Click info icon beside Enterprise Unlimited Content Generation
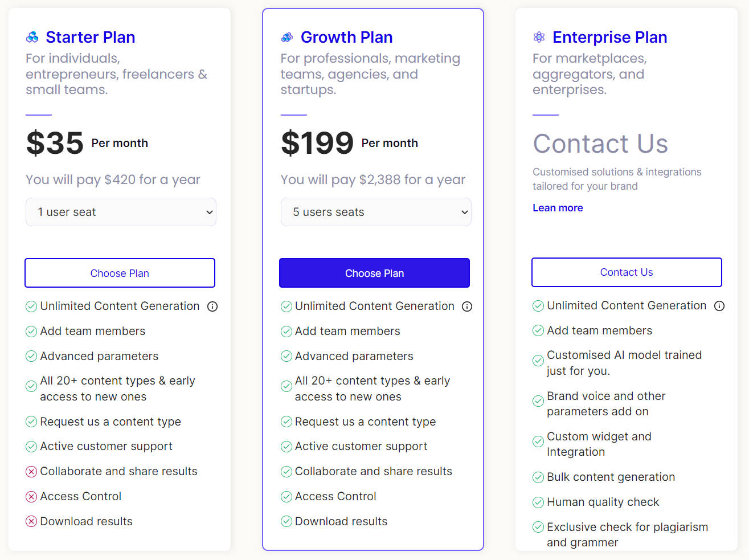The image size is (749, 560). tap(719, 306)
